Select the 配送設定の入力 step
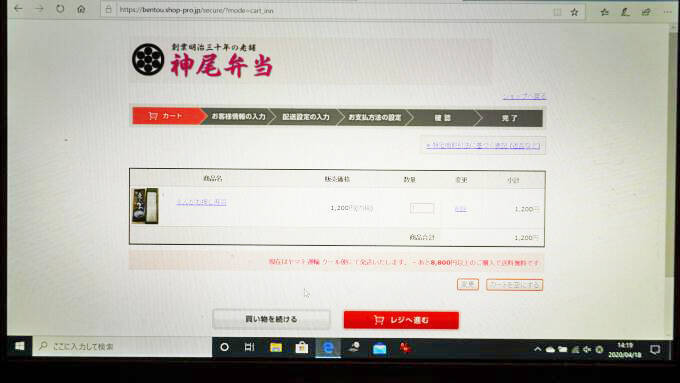The width and height of the screenshot is (680, 383). click(305, 117)
